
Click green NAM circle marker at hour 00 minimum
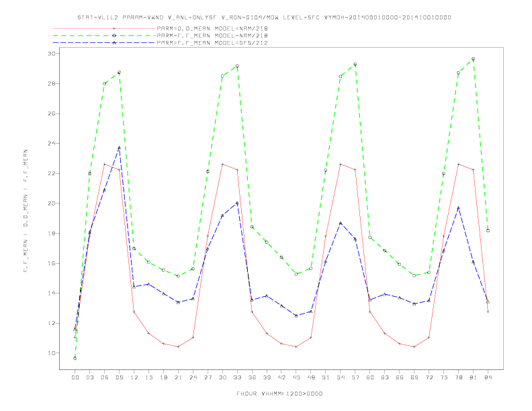click(x=75, y=359)
